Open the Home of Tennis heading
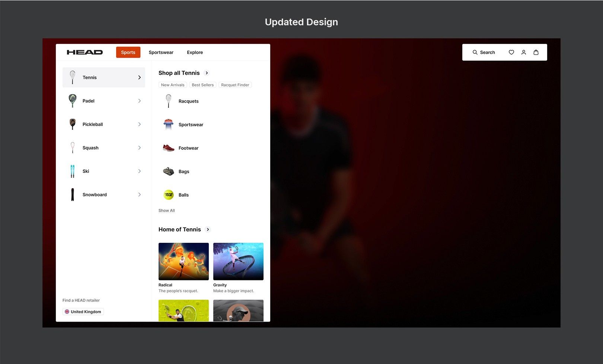 [x=179, y=229]
